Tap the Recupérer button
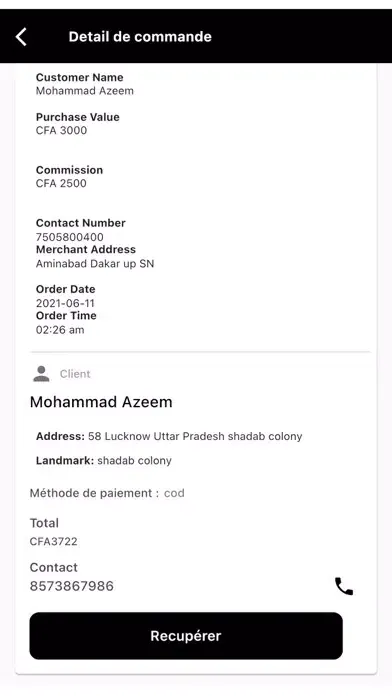Viewport: 392px width, 696px height. click(x=186, y=636)
